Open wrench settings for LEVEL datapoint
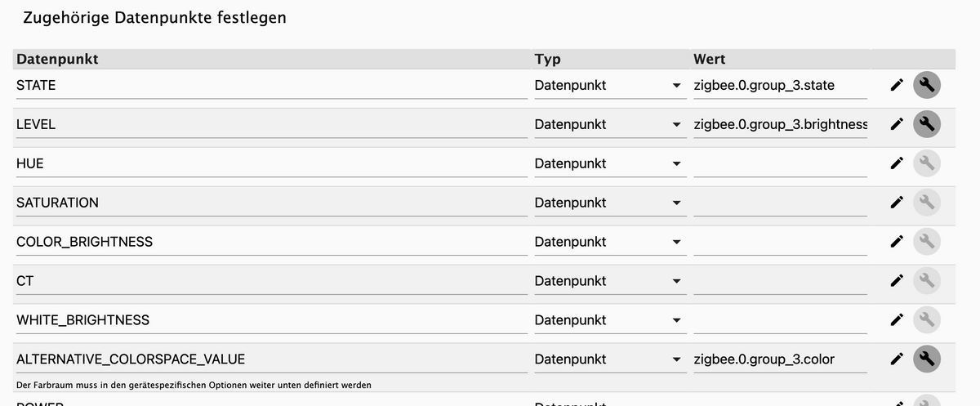Screen dimensions: 980x406 click(x=926, y=124)
